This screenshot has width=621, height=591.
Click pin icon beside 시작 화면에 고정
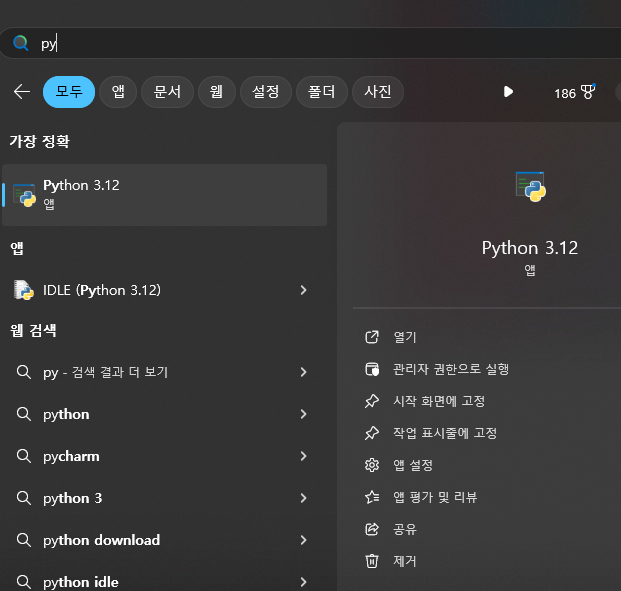[x=371, y=401]
